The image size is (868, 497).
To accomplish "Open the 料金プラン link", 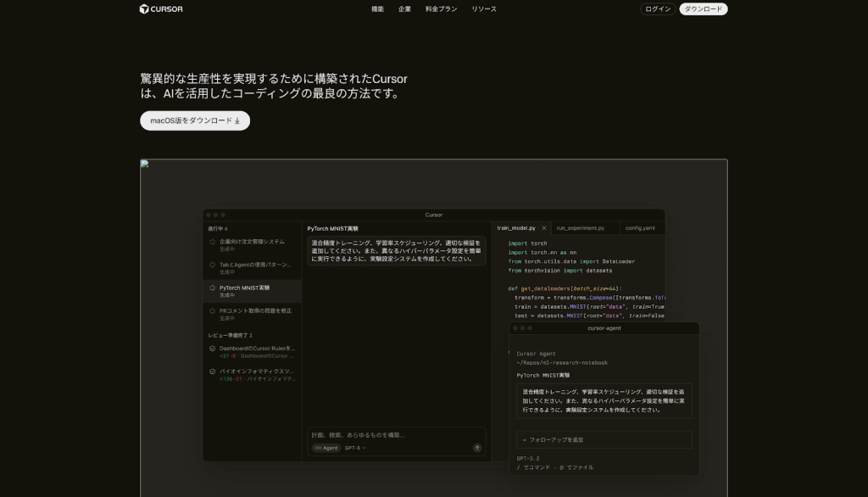I will coord(441,9).
